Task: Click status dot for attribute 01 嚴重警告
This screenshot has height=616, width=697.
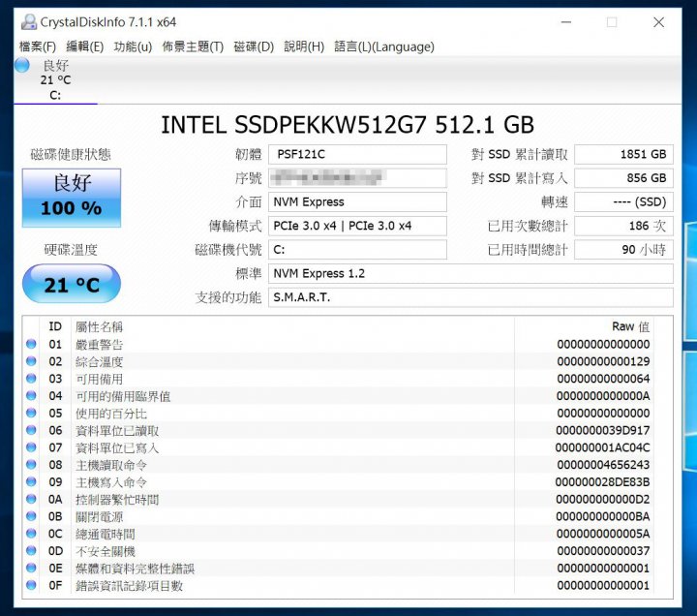Action: 31,344
